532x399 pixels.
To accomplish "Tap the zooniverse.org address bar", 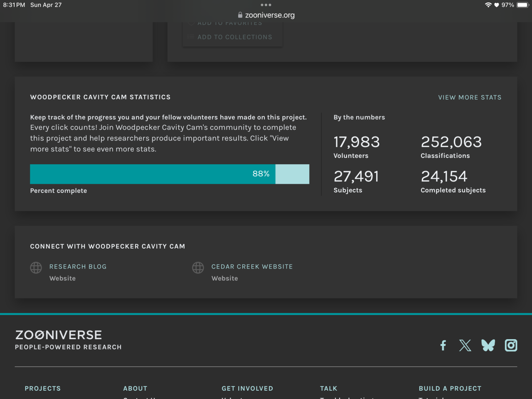I will point(270,15).
